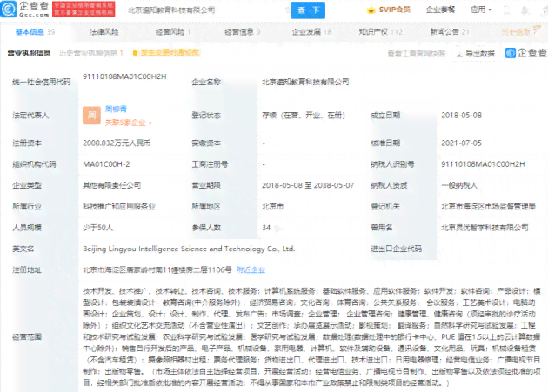
Task: Click business term 2018-05-08 至 2038-05-07
Action: [308, 185]
